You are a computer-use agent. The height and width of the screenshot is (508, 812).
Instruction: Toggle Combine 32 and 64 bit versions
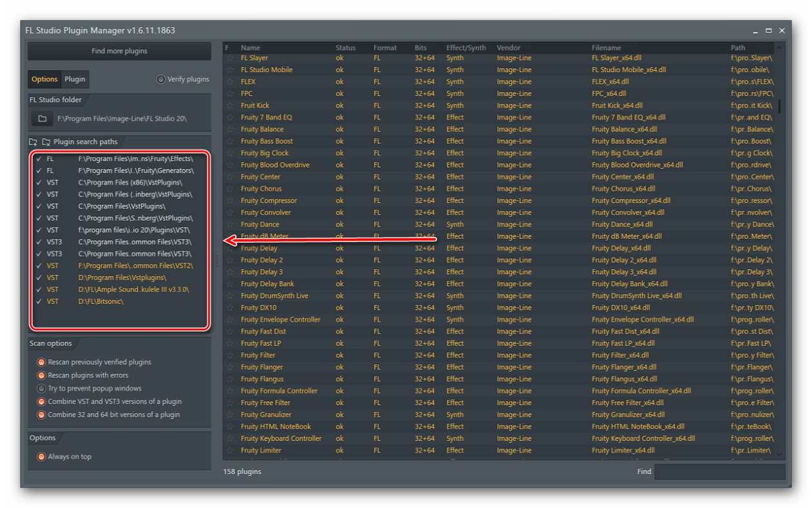pyautogui.click(x=42, y=415)
